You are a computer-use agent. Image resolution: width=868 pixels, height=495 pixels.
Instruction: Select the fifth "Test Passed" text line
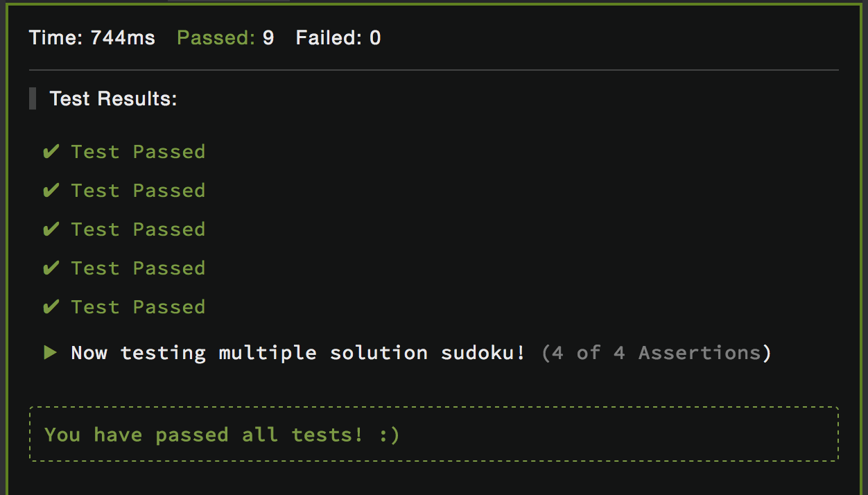[138, 307]
